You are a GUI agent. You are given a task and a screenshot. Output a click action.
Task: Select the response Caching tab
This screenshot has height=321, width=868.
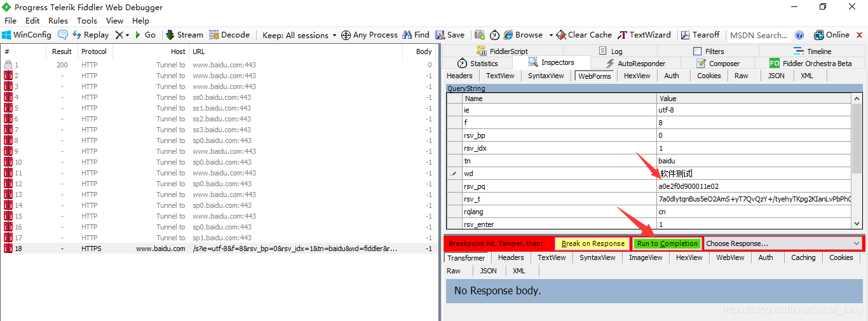point(803,257)
